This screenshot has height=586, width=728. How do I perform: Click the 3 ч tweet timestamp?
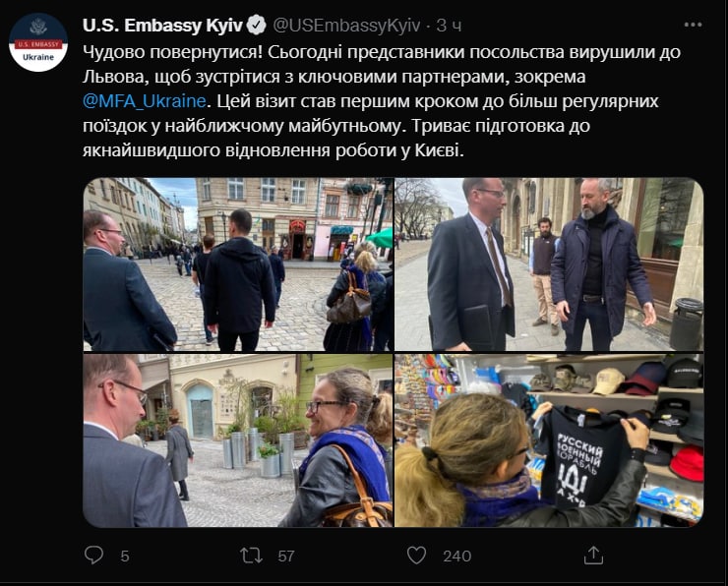(449, 26)
